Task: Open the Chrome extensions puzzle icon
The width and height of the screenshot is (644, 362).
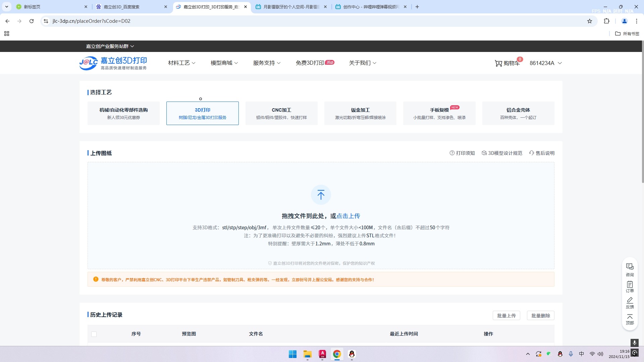Action: (x=606, y=21)
